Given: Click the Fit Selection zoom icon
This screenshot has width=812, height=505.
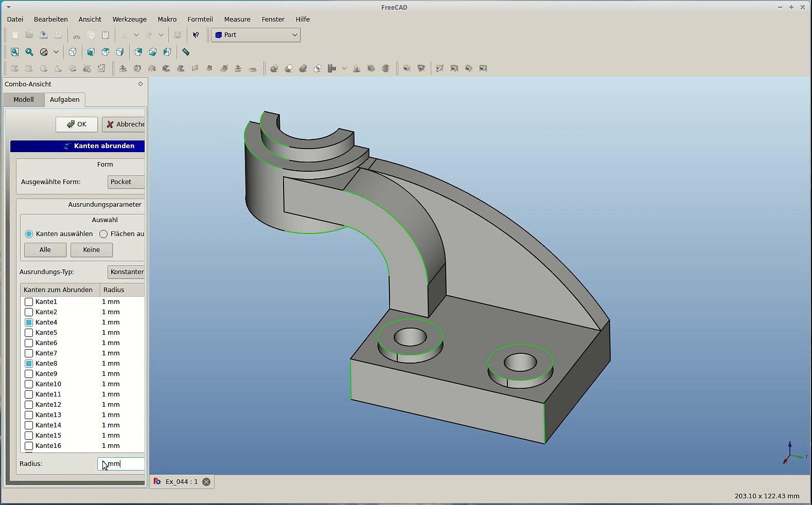Looking at the screenshot, I should tap(29, 52).
